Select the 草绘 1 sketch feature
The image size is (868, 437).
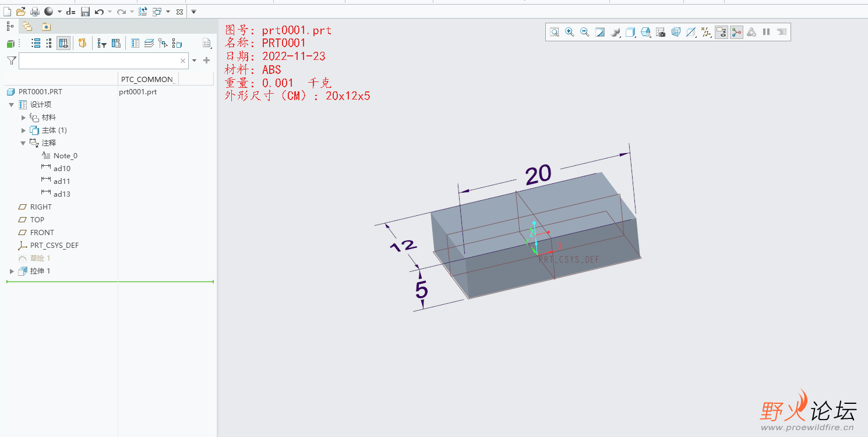tap(40, 258)
